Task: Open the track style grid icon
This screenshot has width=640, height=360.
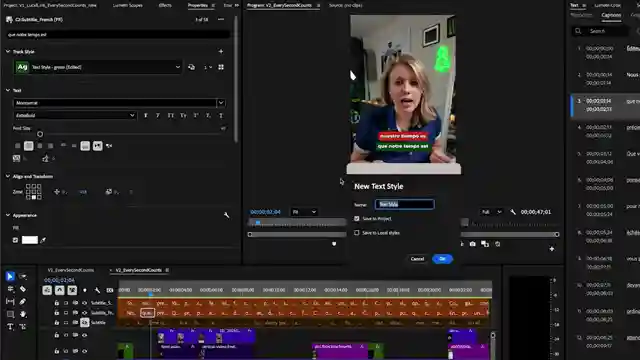Action: click(x=221, y=67)
